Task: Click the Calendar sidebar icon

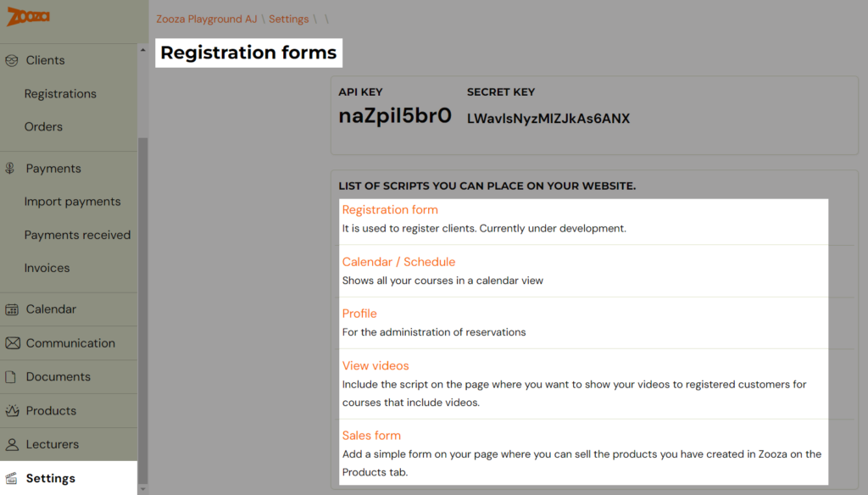Action: (x=12, y=309)
